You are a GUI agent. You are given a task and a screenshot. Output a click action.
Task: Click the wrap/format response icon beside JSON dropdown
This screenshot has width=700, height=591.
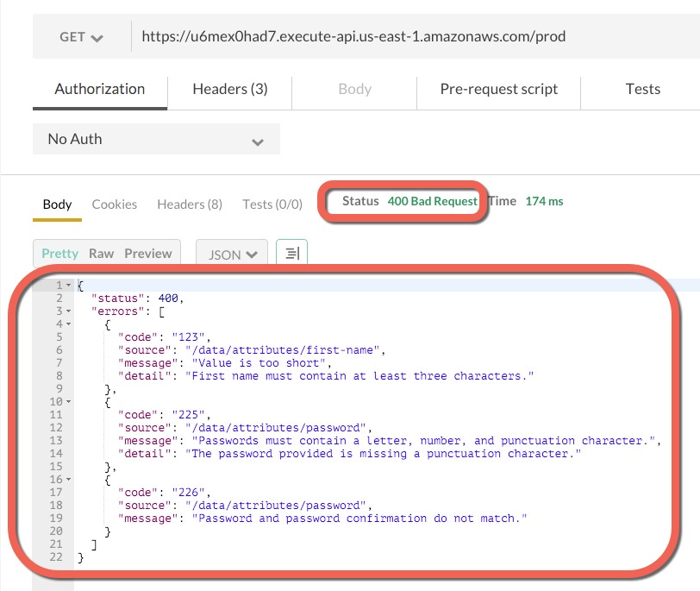(x=291, y=253)
